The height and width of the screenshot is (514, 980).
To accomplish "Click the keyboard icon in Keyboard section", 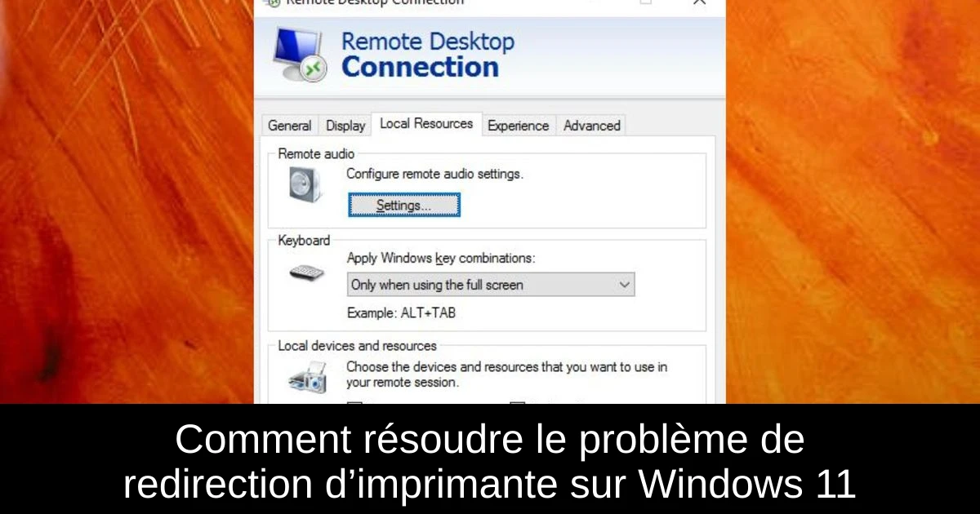I will pyautogui.click(x=307, y=273).
